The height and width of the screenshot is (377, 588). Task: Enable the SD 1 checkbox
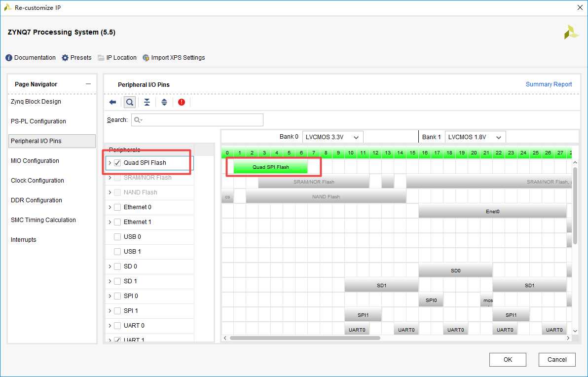tap(117, 281)
